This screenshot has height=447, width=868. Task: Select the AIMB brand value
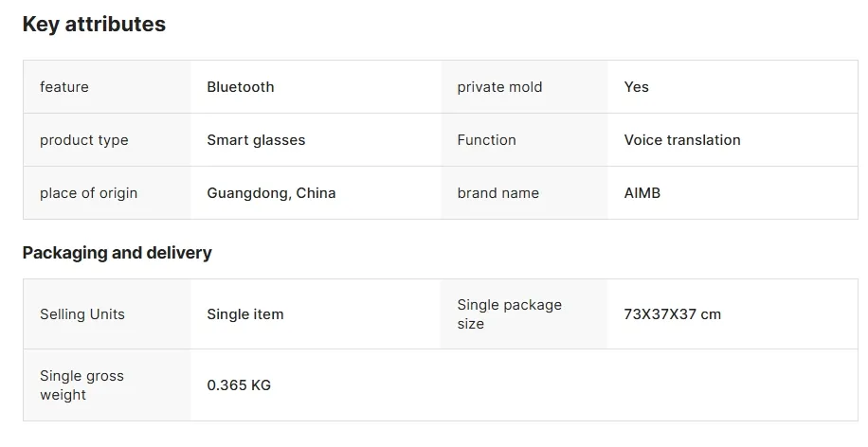(642, 193)
